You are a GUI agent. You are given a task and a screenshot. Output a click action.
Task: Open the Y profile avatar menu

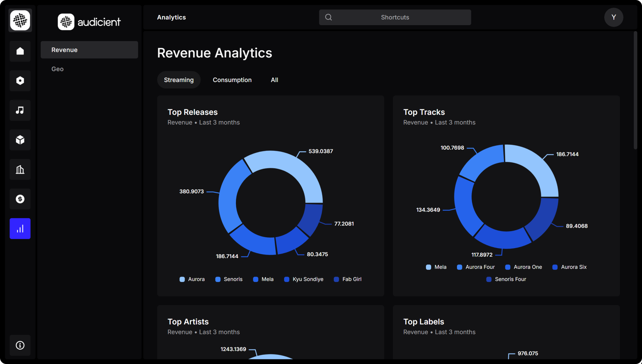click(614, 17)
